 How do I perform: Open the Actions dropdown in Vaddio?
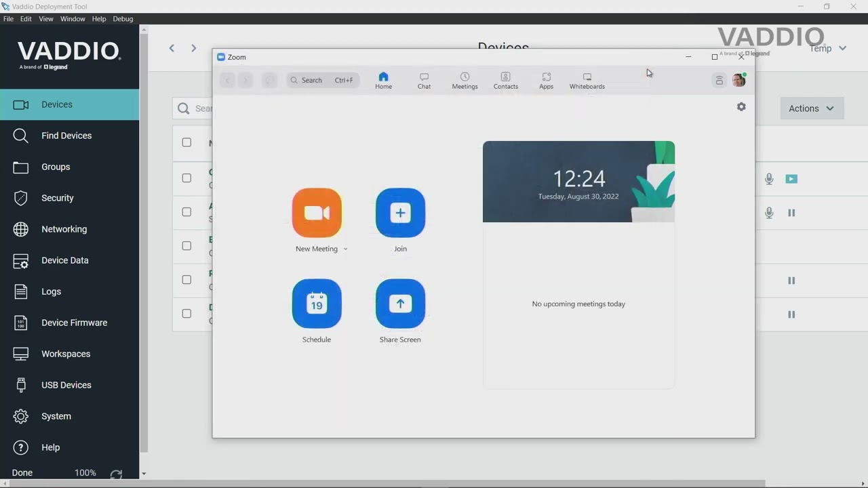click(812, 108)
